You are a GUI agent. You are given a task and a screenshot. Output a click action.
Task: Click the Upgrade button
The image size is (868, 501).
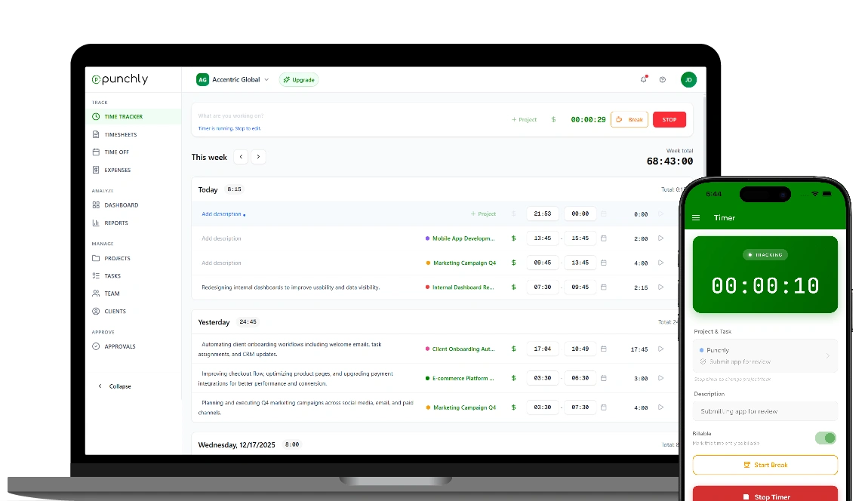299,79
